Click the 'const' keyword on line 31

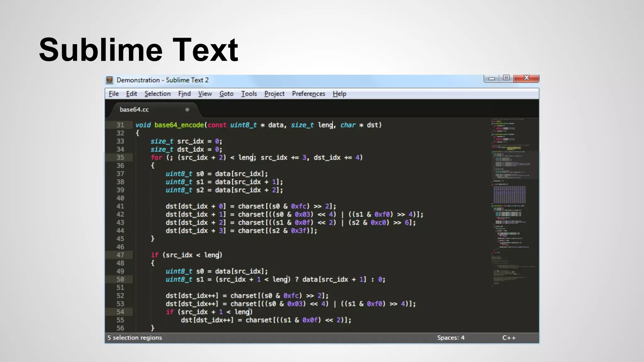217,125
